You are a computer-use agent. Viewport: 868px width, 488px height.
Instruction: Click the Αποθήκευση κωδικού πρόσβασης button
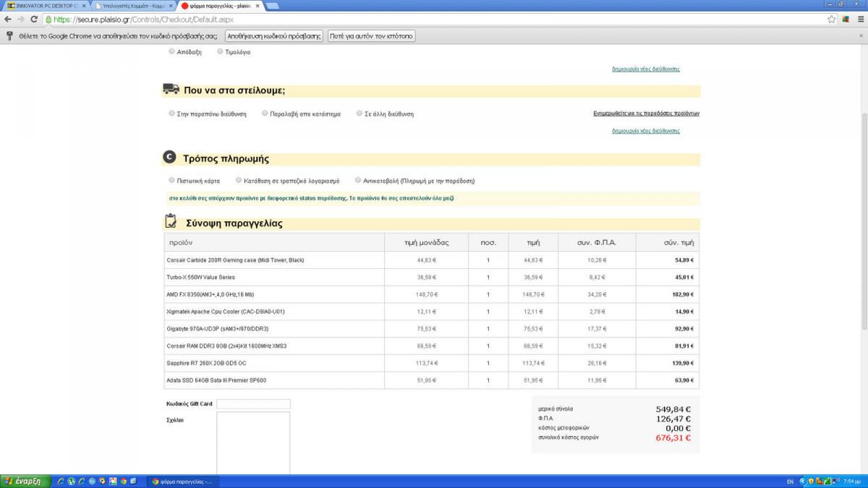coord(274,35)
